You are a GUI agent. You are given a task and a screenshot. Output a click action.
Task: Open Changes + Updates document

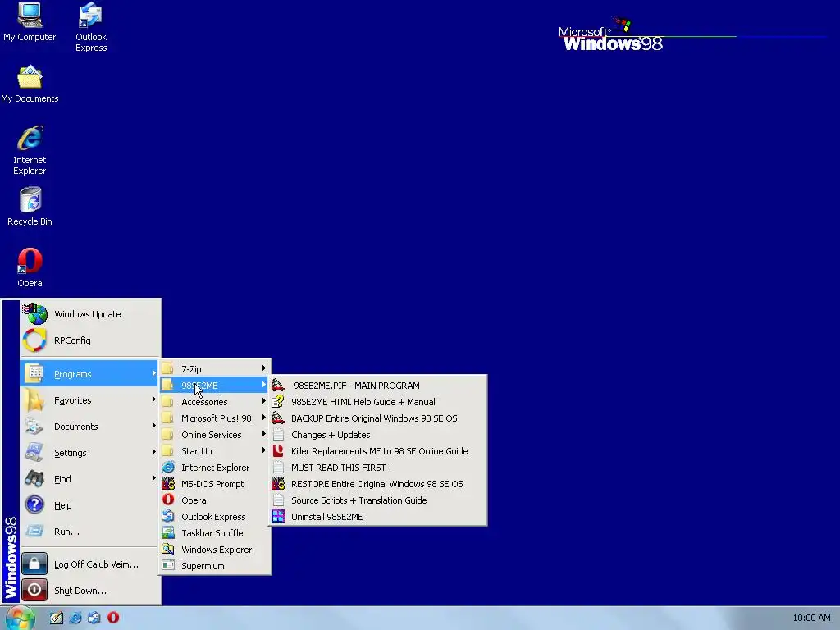click(x=377, y=435)
